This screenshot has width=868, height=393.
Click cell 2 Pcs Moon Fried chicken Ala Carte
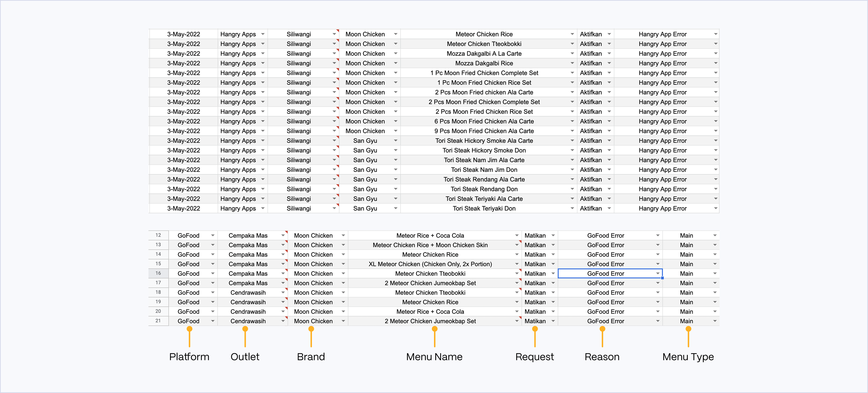[x=488, y=92]
